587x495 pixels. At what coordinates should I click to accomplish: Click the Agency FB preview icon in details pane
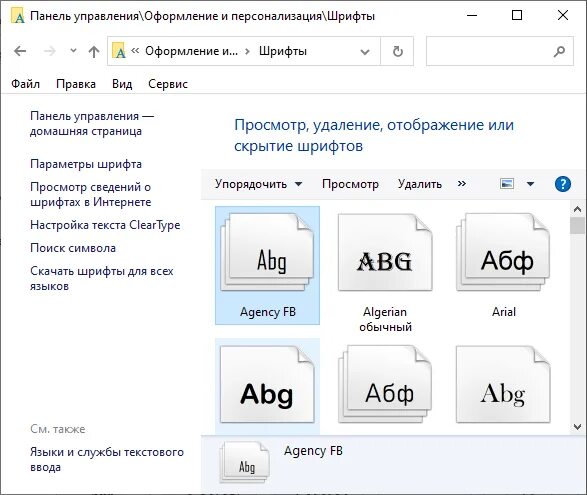point(244,463)
